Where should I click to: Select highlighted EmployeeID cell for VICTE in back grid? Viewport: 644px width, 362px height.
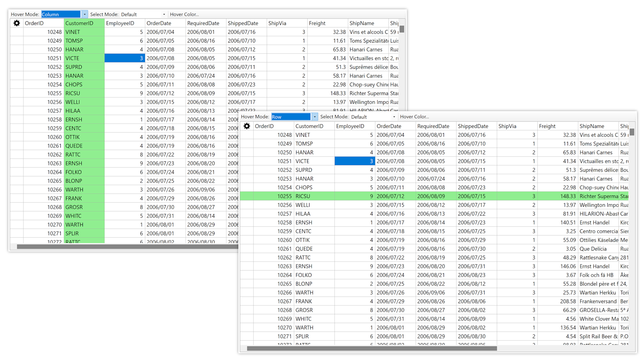click(125, 58)
